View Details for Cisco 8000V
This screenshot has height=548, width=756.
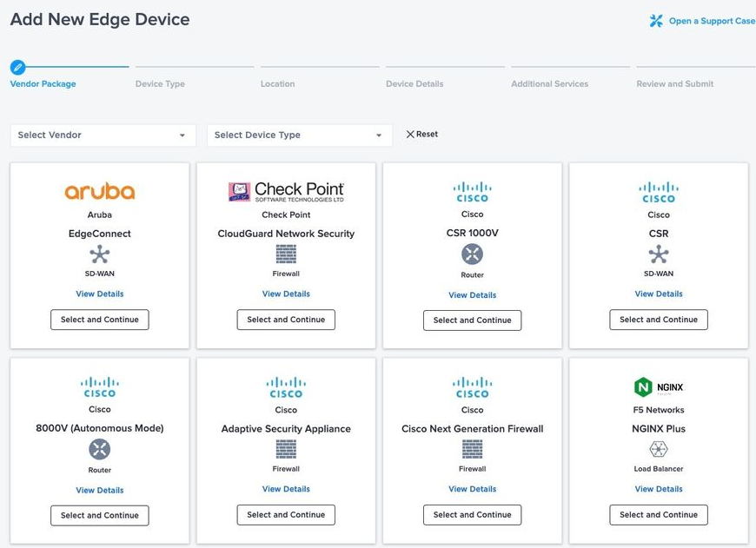100,490
